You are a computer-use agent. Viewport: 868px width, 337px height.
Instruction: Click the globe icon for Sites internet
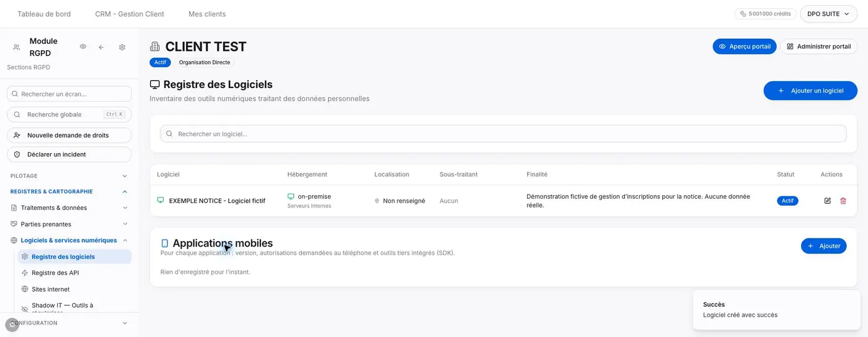[25, 289]
